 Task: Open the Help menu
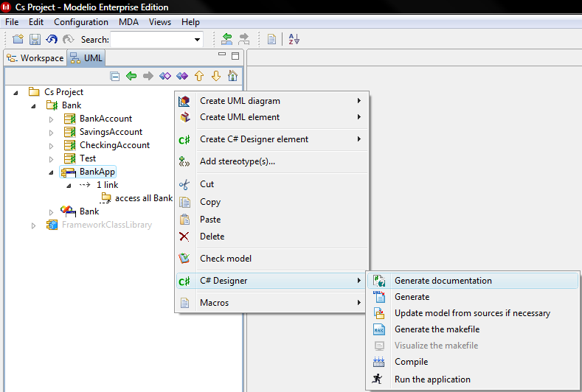190,22
